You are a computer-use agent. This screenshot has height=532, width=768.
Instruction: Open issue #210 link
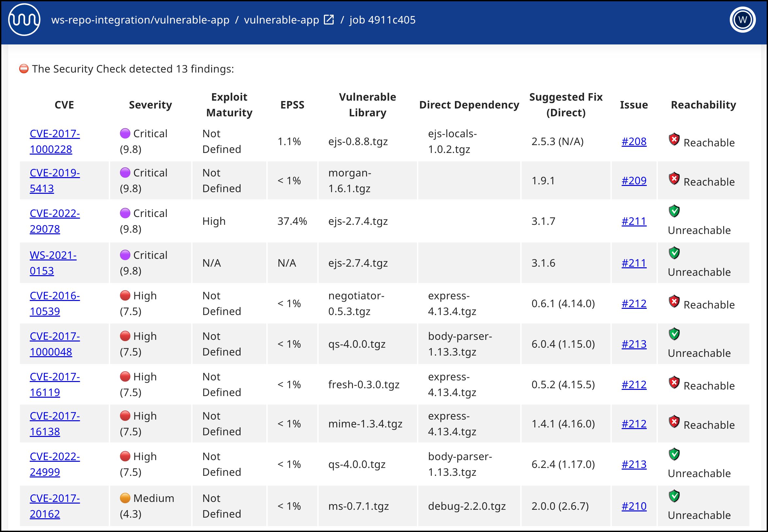634,506
